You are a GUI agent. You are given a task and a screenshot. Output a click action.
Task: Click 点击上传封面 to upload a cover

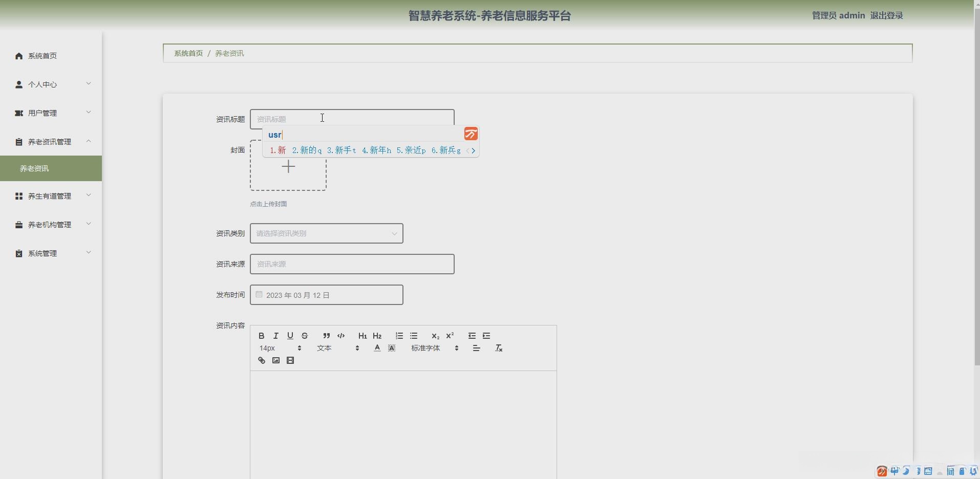(268, 204)
